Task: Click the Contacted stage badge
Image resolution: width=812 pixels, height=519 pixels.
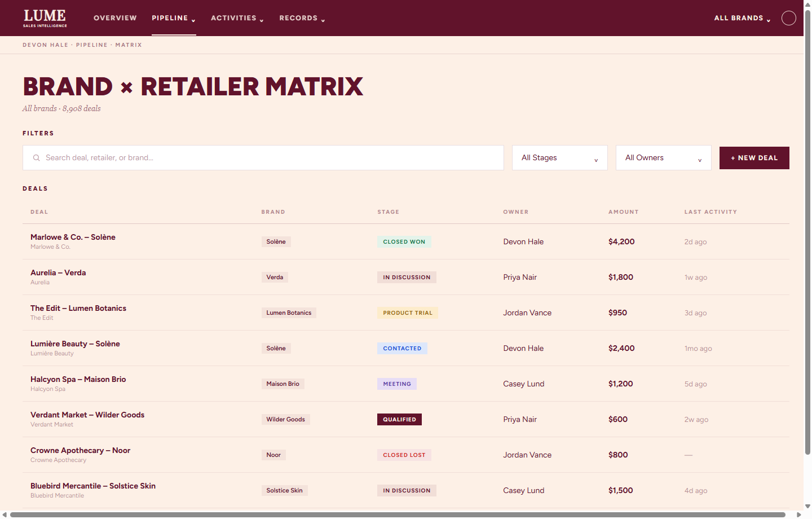Action: click(402, 349)
